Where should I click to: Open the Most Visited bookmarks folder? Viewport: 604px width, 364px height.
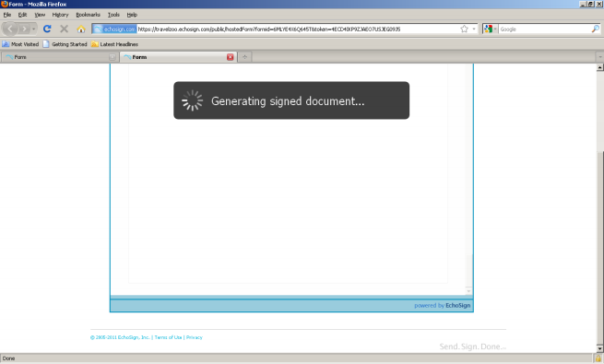click(x=20, y=44)
